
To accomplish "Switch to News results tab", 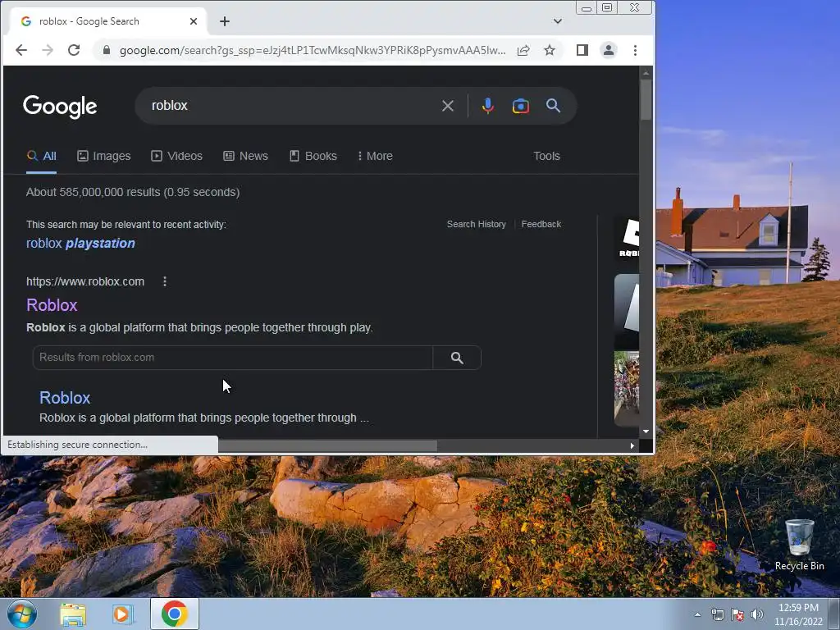I will click(245, 156).
